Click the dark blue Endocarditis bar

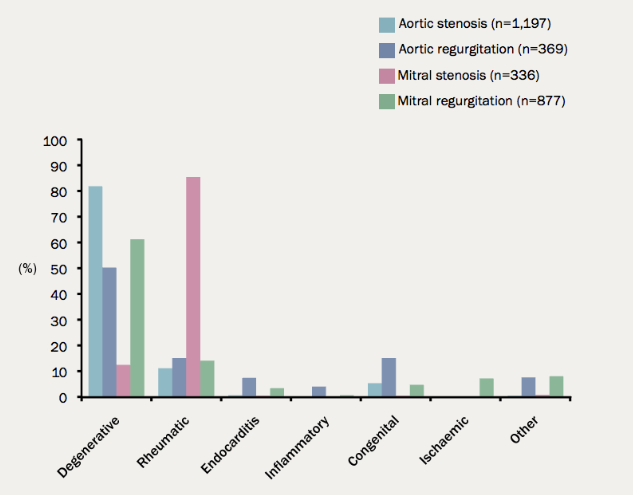[x=249, y=387]
